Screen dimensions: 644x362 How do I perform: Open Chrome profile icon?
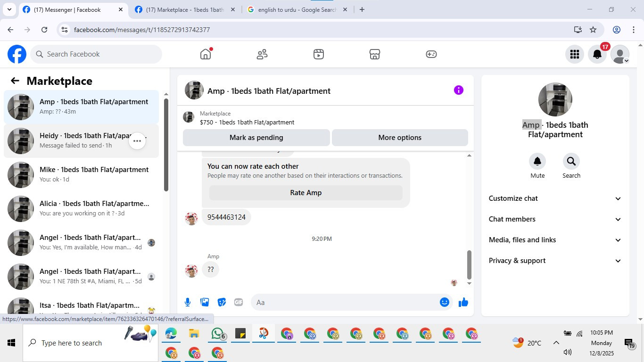pos(617,30)
